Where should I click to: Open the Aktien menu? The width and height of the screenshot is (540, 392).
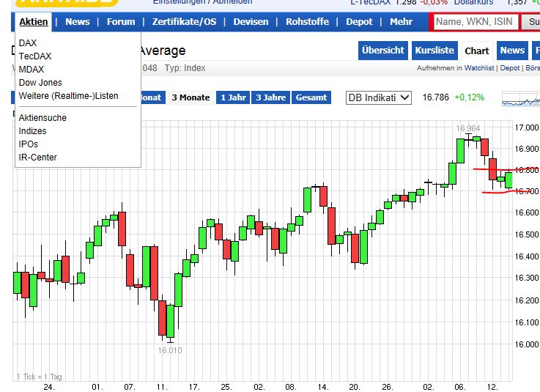click(x=34, y=22)
